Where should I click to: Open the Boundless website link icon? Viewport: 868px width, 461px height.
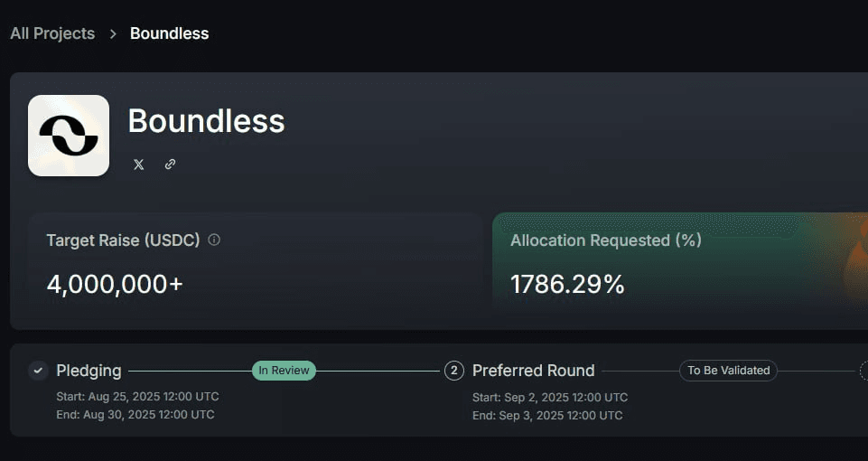170,164
